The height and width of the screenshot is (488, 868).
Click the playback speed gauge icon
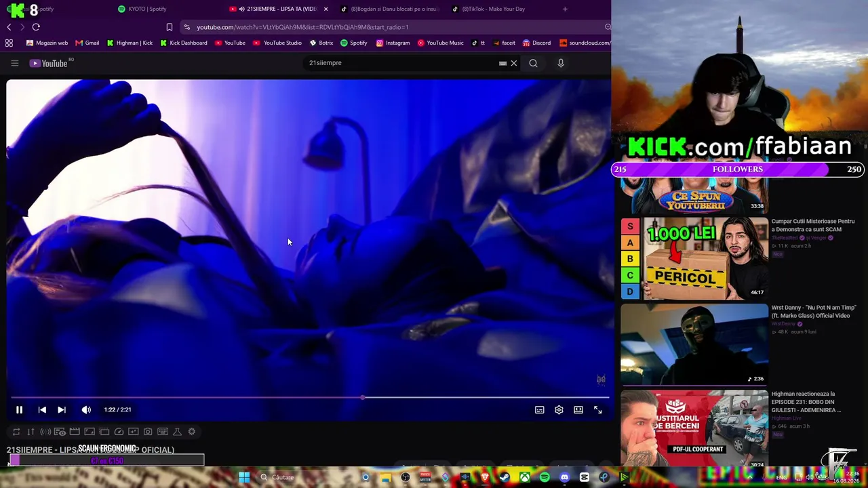(119, 432)
